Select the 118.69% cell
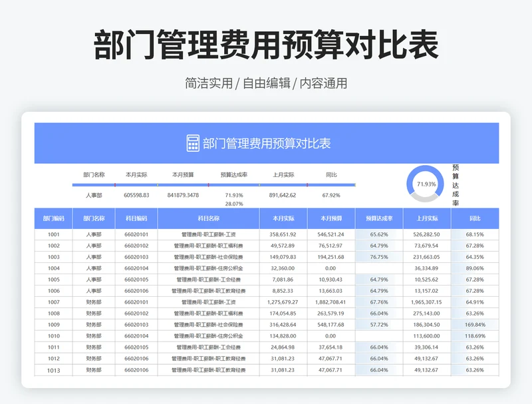The width and height of the screenshot is (532, 404). (475, 336)
